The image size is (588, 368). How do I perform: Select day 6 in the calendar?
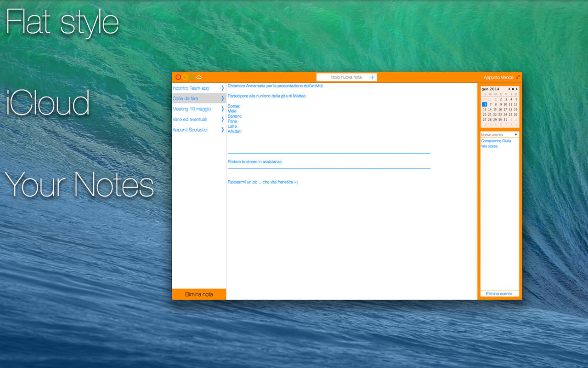484,104
